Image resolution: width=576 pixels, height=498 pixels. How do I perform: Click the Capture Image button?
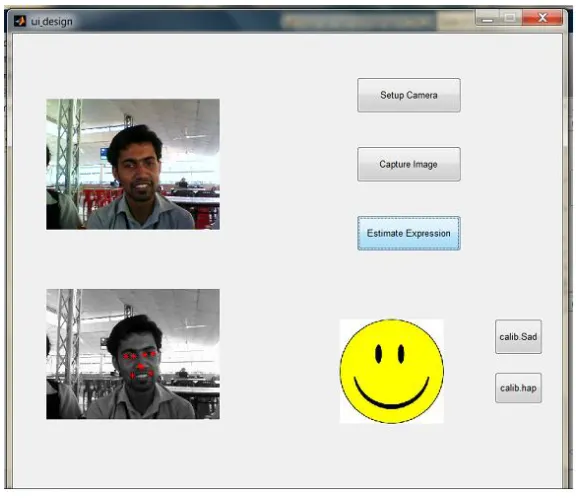coord(408,164)
